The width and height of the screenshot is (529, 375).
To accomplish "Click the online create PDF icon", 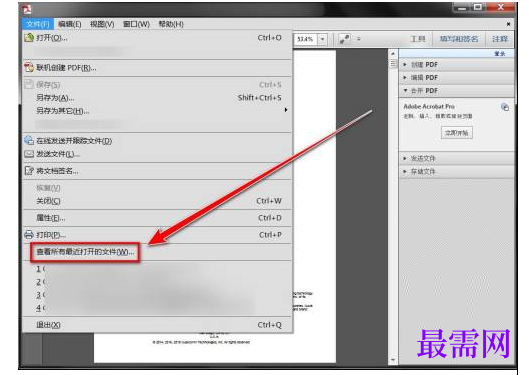I will [x=29, y=67].
